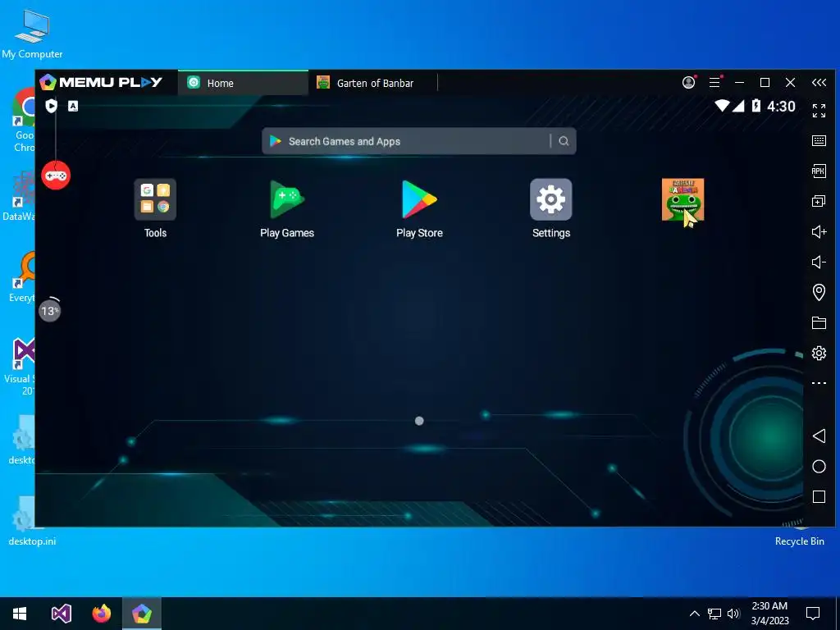Image resolution: width=840 pixels, height=630 pixels.
Task: Click the magnifier search button
Action: point(564,141)
